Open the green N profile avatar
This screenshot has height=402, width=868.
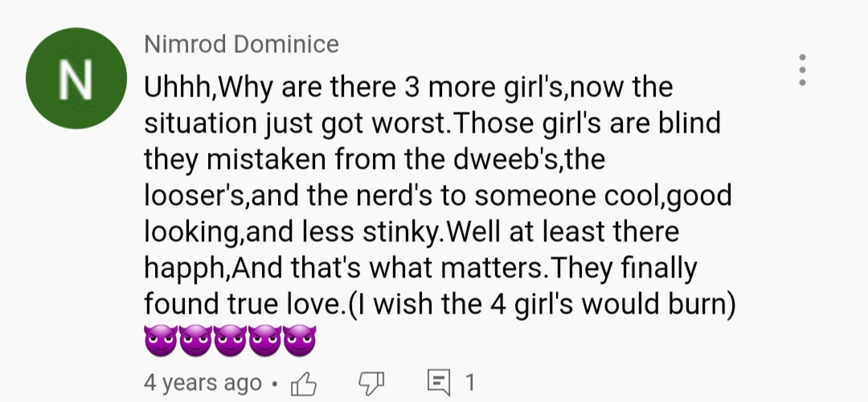(76, 78)
